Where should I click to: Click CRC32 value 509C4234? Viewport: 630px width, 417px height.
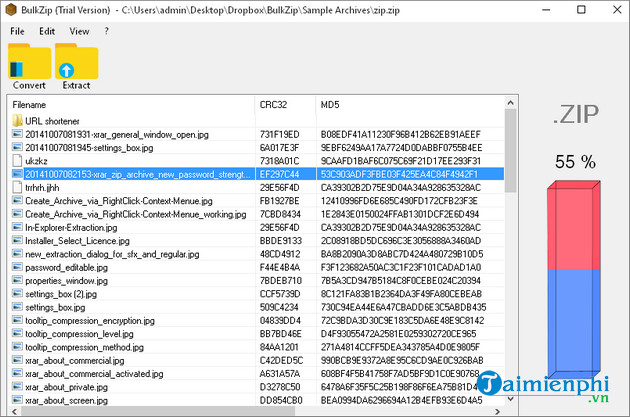pyautogui.click(x=279, y=307)
